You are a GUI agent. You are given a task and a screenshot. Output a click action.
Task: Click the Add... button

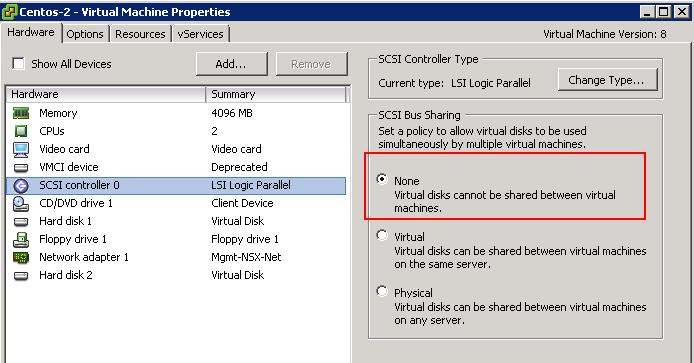point(231,64)
